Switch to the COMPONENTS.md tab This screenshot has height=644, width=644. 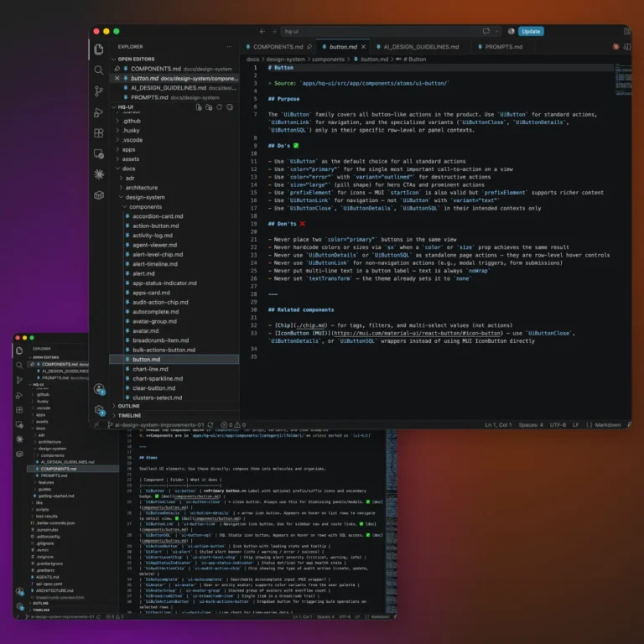click(278, 47)
